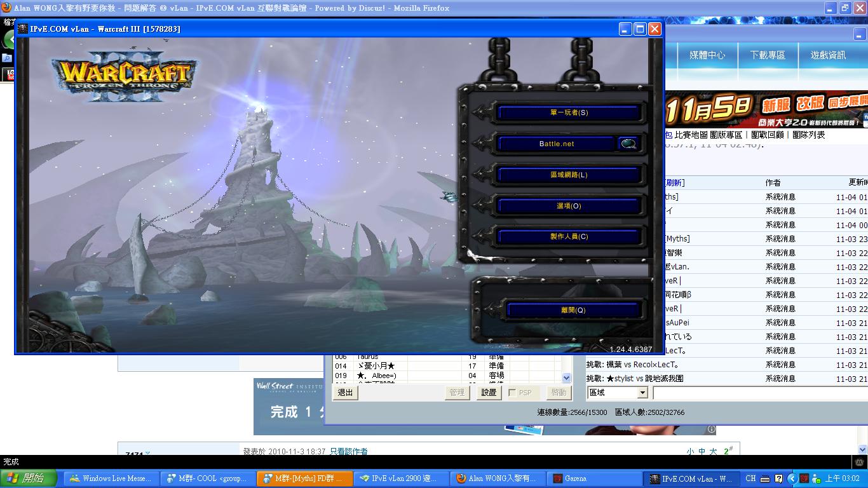
Task: Click the 製作人員(C) credits button
Action: tap(569, 237)
